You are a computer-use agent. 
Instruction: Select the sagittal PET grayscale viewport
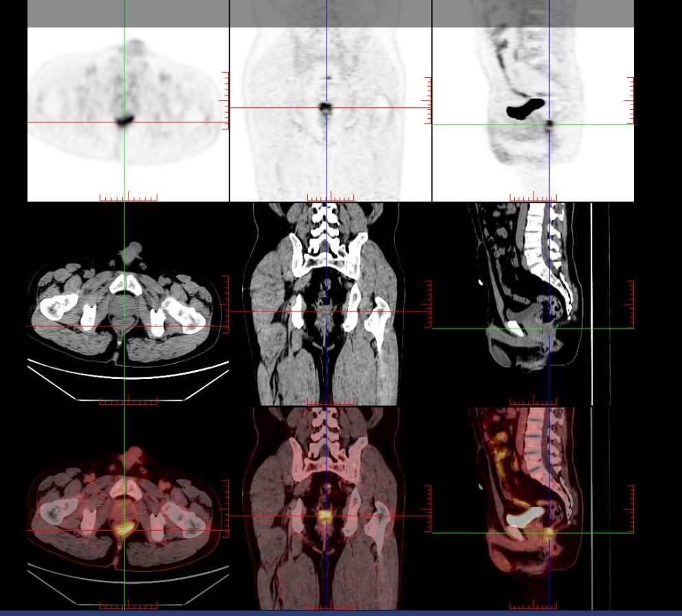tap(533, 101)
